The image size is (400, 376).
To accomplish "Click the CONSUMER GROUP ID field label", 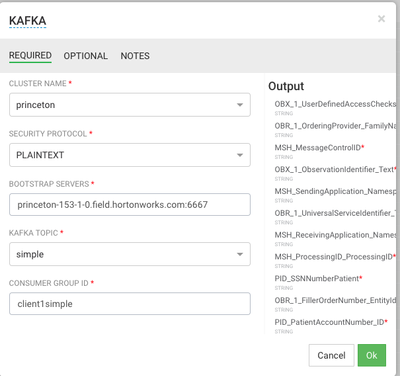I will [x=49, y=283].
